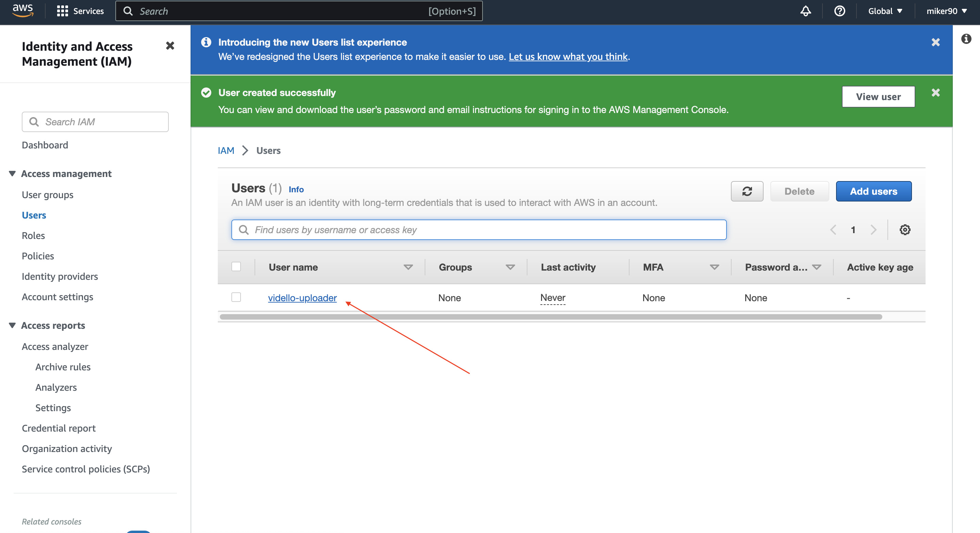The width and height of the screenshot is (980, 533).
Task: Click the Services label in top bar
Action: point(88,11)
